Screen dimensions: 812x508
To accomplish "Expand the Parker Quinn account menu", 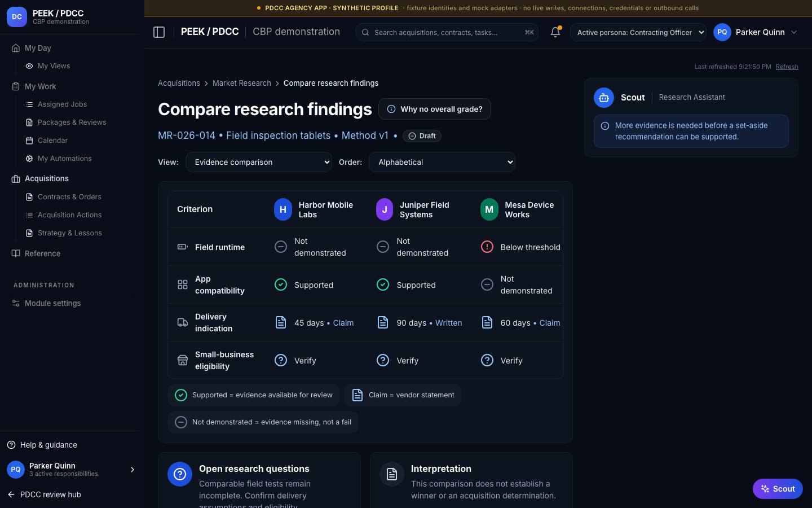I will click(756, 32).
